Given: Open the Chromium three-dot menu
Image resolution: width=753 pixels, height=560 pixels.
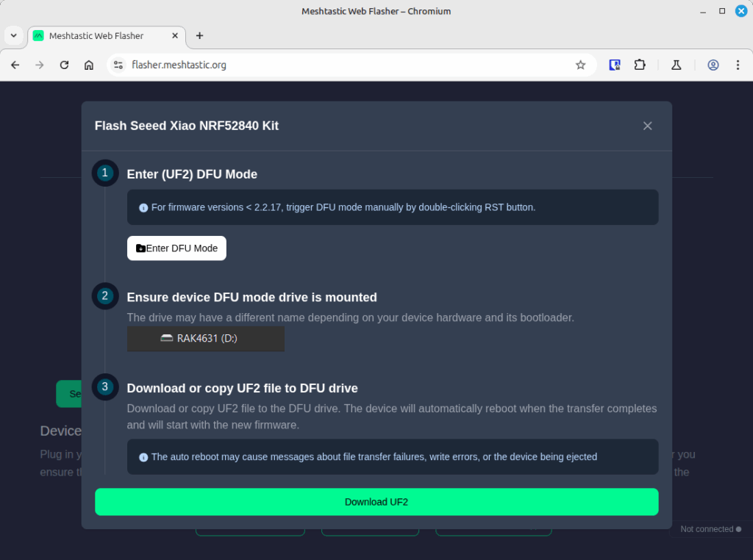Looking at the screenshot, I should (738, 65).
